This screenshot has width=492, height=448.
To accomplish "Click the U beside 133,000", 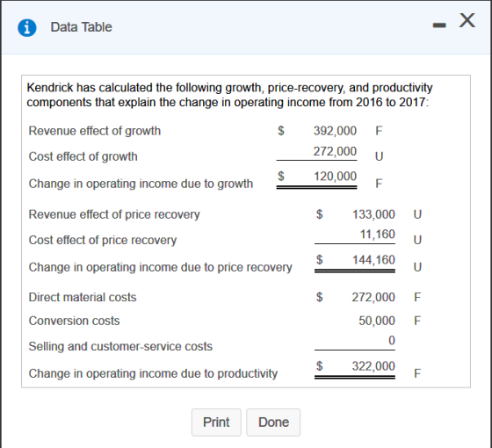I will pos(417,214).
